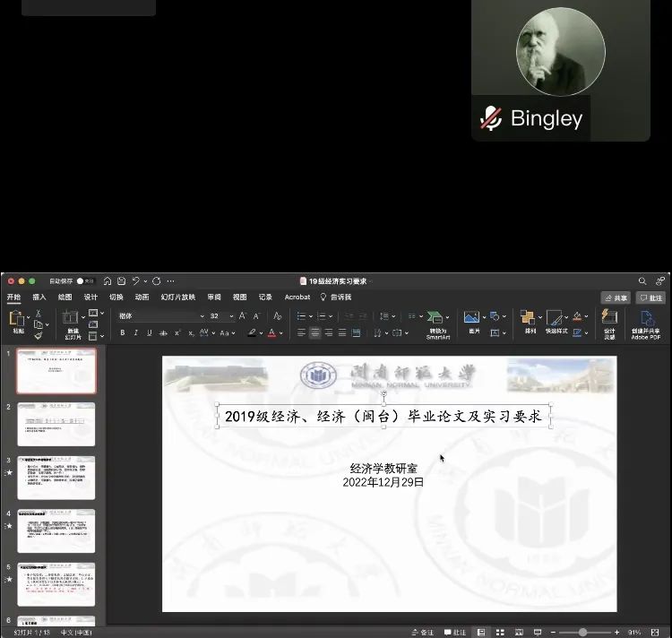
Task: Open the Designer ideas icon
Action: tap(609, 318)
